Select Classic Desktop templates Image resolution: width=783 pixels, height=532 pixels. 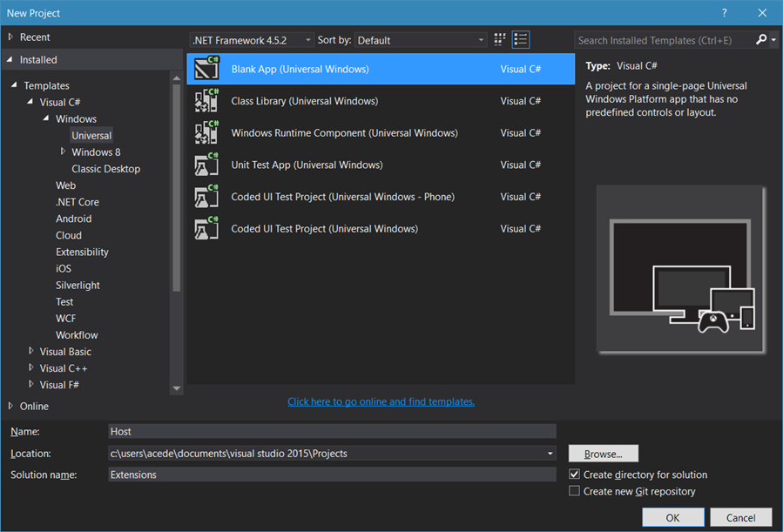click(106, 169)
